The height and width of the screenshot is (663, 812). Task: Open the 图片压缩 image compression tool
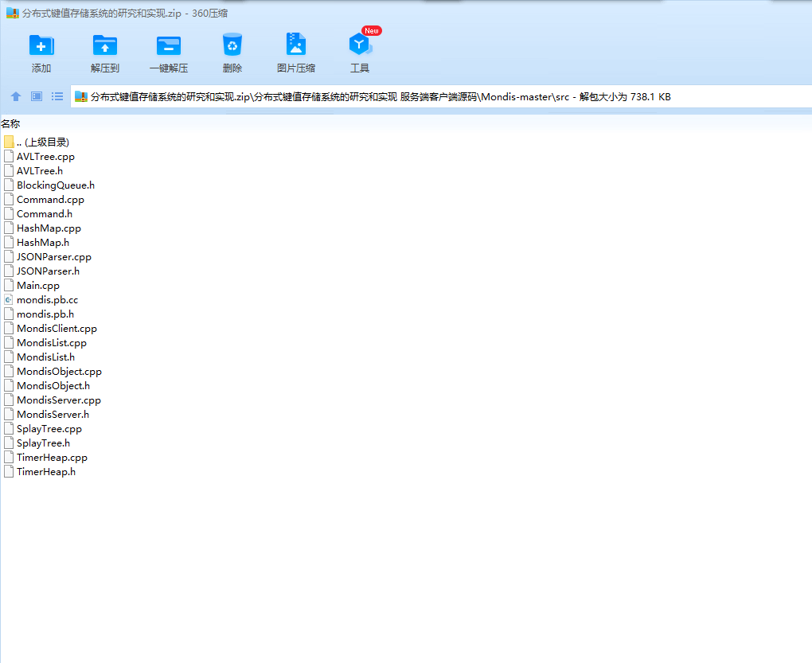[x=296, y=45]
